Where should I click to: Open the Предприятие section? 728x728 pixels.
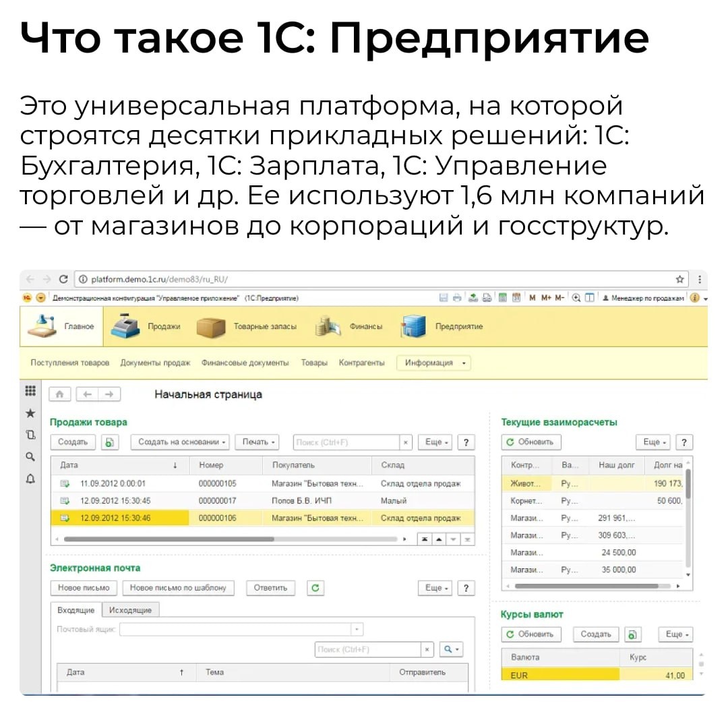tap(442, 326)
